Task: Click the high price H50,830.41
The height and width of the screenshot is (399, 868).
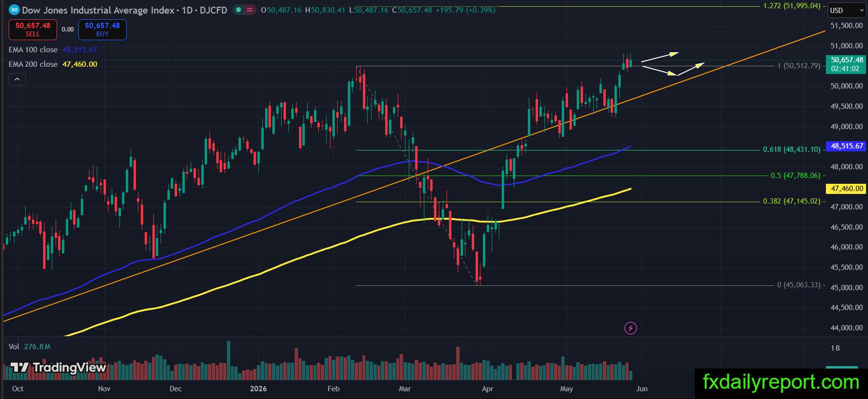Action: (x=325, y=10)
